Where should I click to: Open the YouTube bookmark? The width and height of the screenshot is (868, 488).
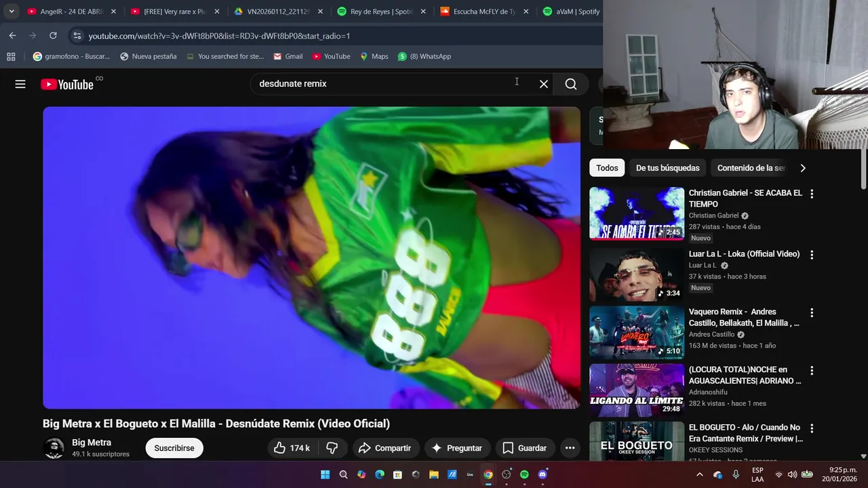[x=331, y=56]
